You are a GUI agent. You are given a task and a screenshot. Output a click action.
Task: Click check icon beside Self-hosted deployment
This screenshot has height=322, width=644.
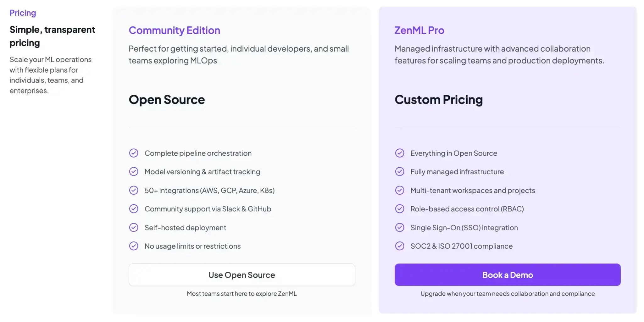pyautogui.click(x=134, y=227)
